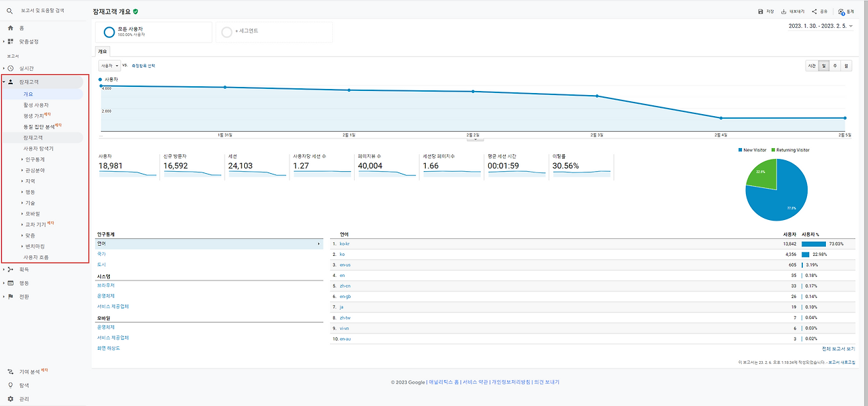Viewport: 868px width, 406px height.
Task: Click 전체 보고서 보기 link
Action: [838, 348]
